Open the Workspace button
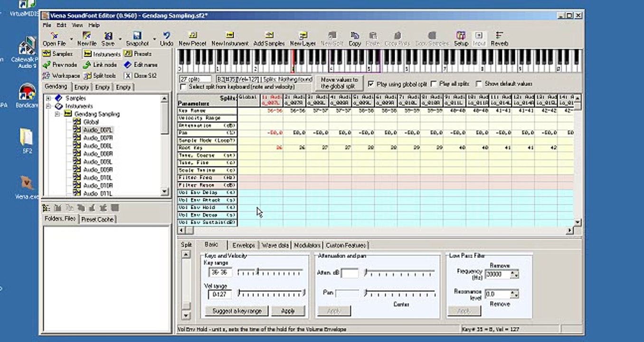The height and width of the screenshot is (342, 644). (61, 76)
